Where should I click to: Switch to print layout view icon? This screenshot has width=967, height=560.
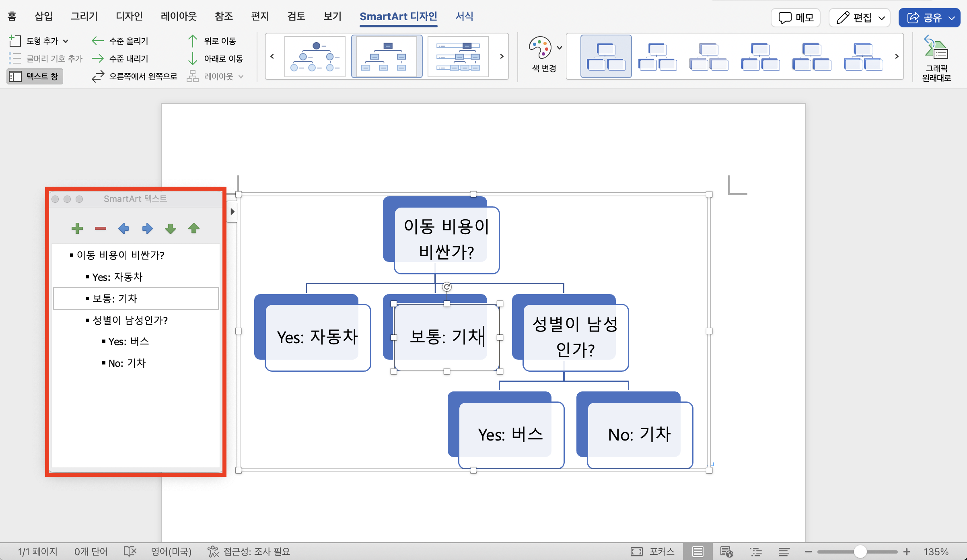697,552
